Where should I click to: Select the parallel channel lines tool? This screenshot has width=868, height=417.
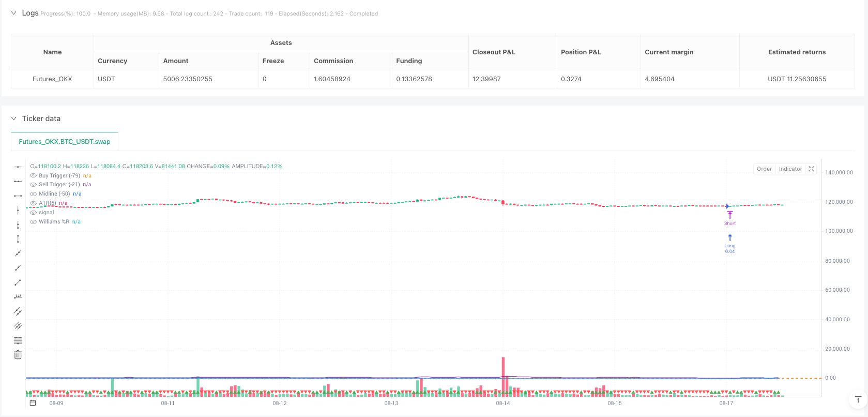coord(18,311)
